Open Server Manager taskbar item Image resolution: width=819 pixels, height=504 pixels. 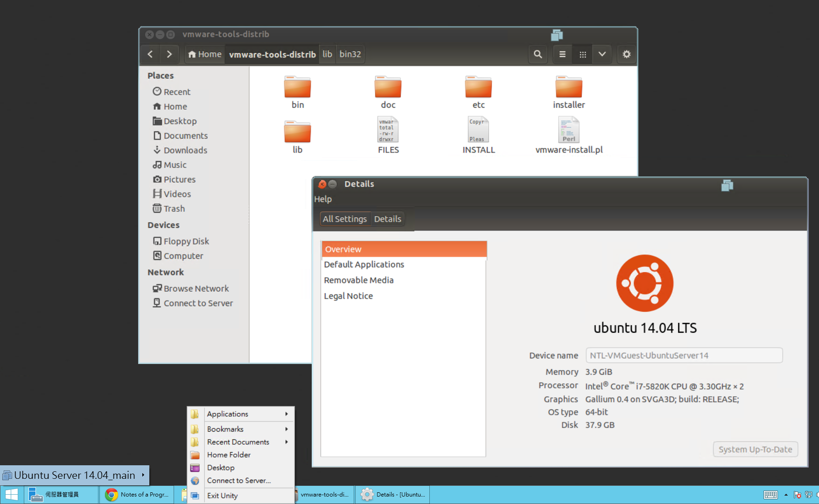61,495
